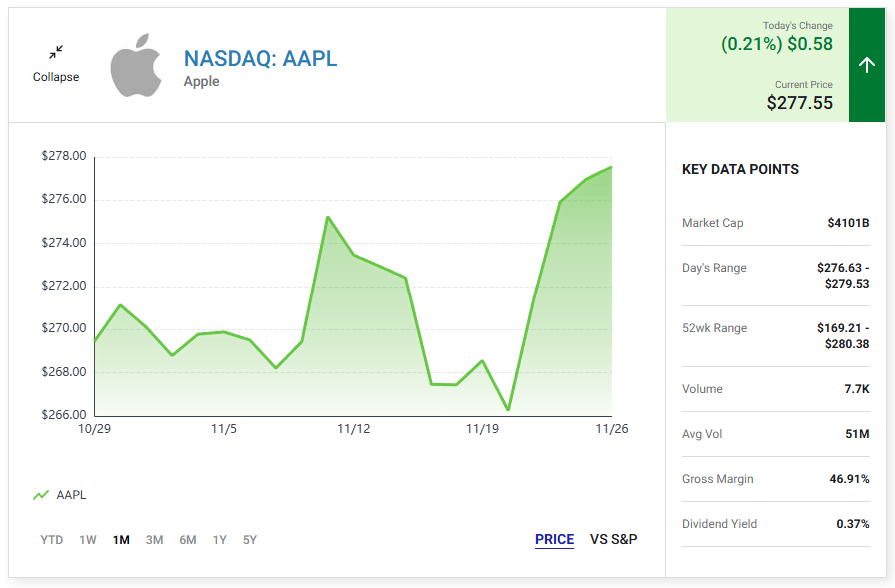Click the 11/12 x-axis date label

pyautogui.click(x=354, y=429)
